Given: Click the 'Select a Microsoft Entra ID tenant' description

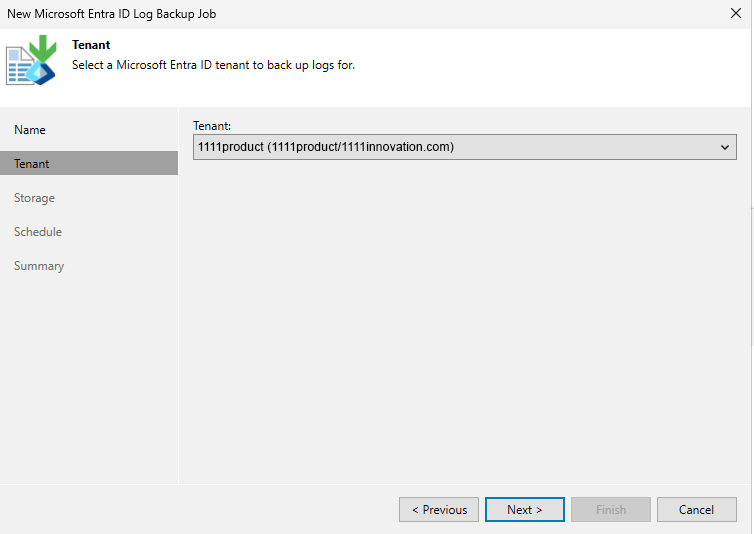Looking at the screenshot, I should [214, 65].
